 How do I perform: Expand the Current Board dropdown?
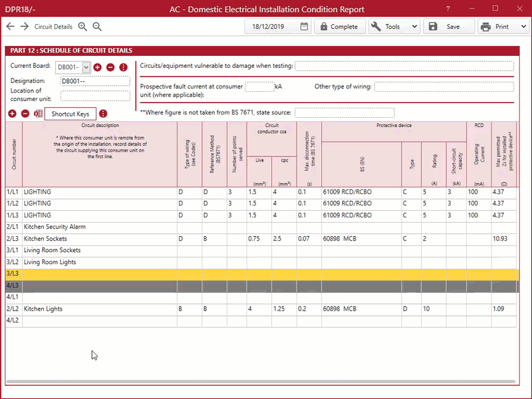[86, 67]
